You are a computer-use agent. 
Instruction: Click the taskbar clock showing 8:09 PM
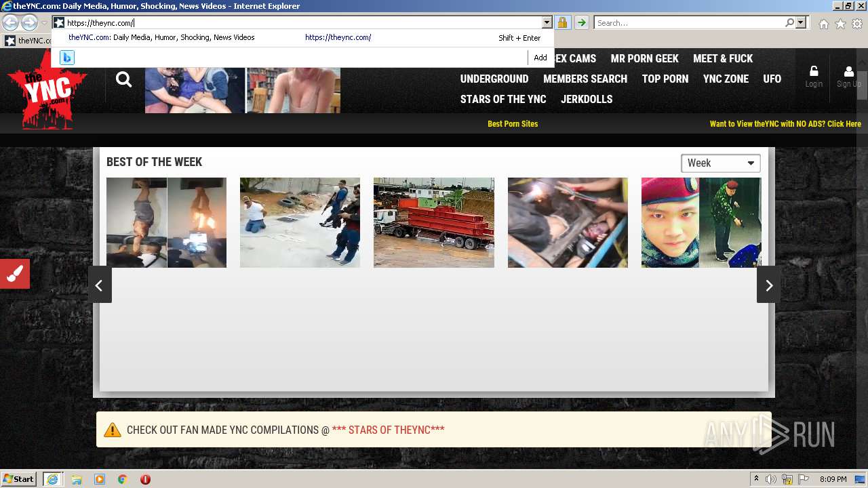pos(833,479)
